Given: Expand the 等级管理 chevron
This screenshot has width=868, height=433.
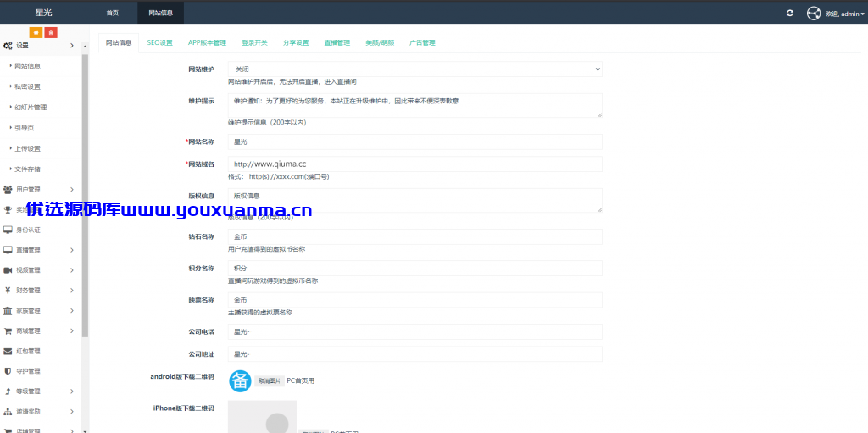Looking at the screenshot, I should [72, 391].
